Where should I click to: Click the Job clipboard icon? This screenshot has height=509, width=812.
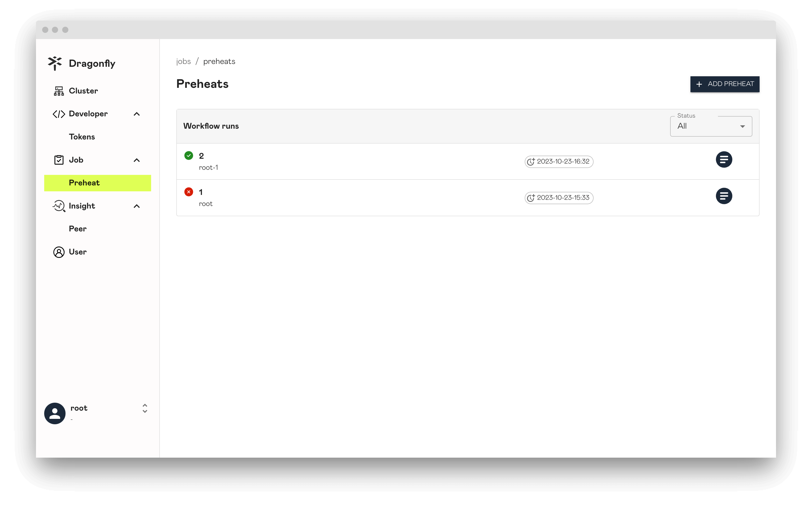(59, 160)
